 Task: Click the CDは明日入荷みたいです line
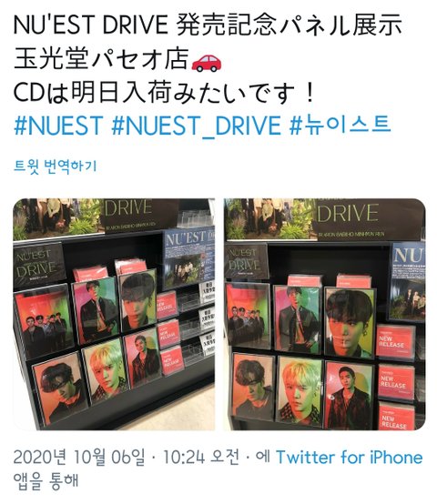163,93
